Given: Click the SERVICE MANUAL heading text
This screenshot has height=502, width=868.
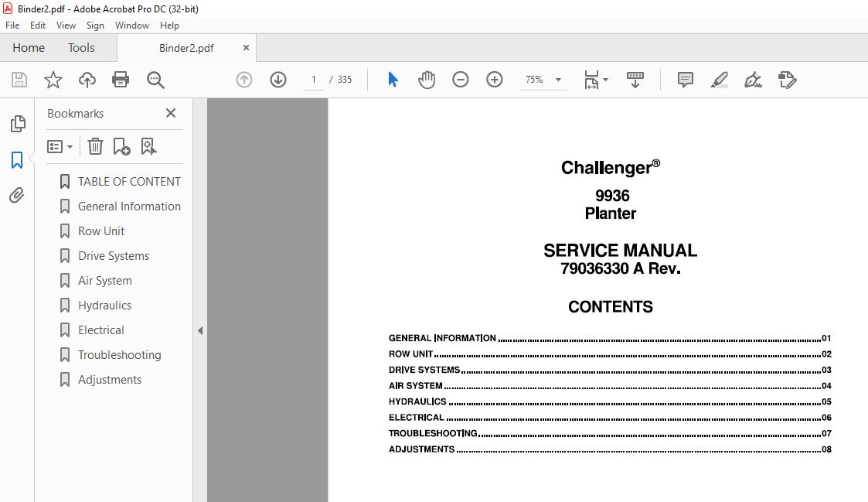Looking at the screenshot, I should [x=620, y=251].
